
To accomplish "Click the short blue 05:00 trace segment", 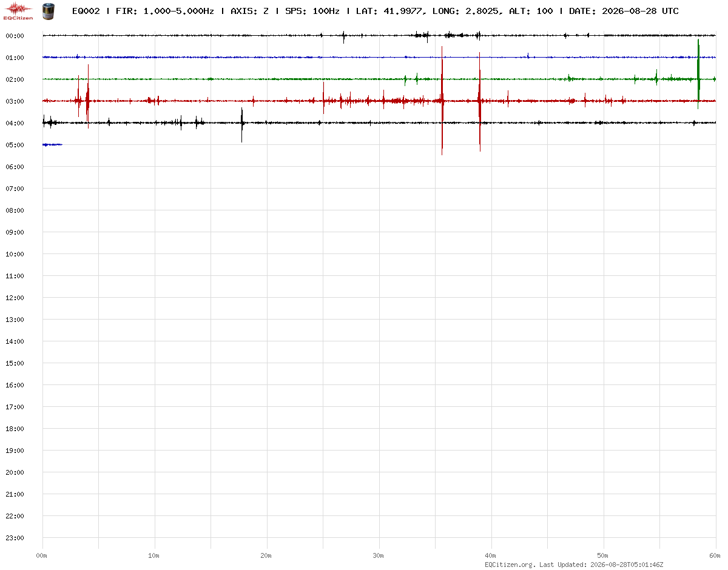I will 52,144.
